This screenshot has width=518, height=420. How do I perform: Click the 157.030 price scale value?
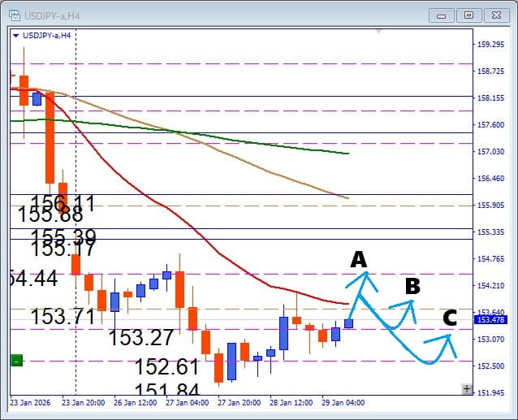pyautogui.click(x=491, y=151)
